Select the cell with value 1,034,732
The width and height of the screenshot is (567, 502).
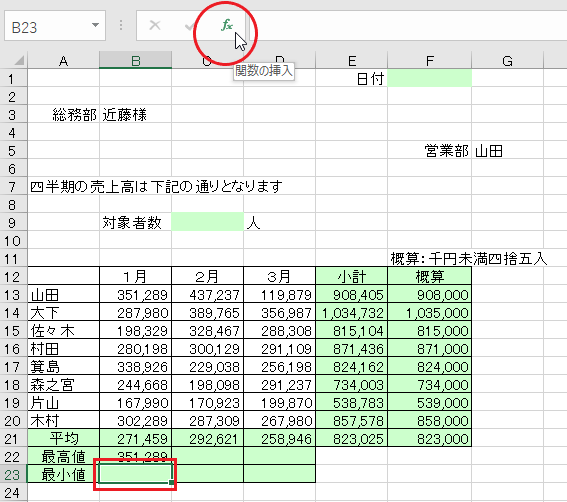point(351,312)
